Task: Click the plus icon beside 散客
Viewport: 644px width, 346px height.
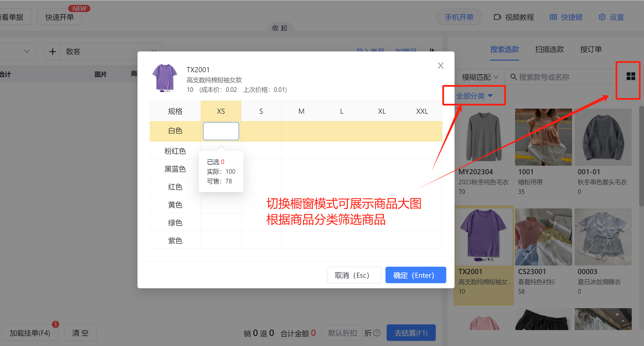Action: click(53, 51)
